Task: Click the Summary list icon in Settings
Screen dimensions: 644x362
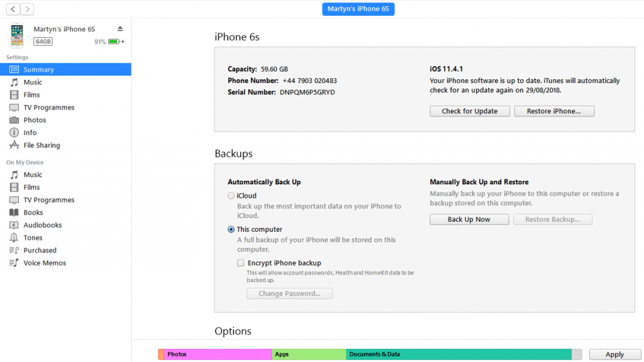Action: click(14, 69)
